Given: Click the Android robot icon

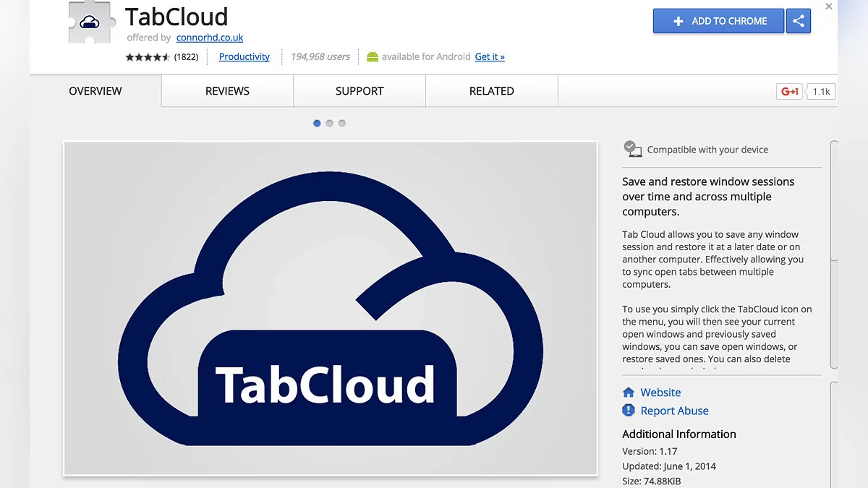Looking at the screenshot, I should point(373,56).
